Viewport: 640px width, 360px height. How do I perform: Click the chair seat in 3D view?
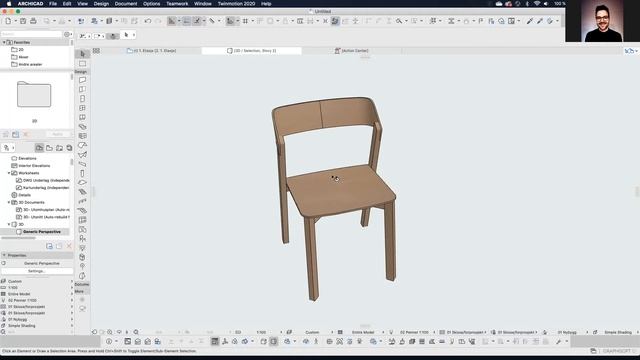[341, 190]
